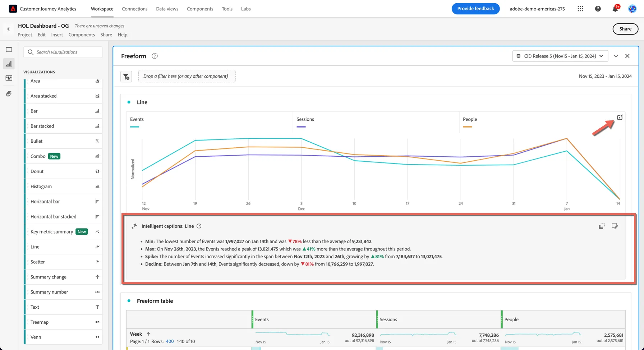Screen dimensions: 644x350
Task: Click the Search visualizations field
Action: (63, 52)
